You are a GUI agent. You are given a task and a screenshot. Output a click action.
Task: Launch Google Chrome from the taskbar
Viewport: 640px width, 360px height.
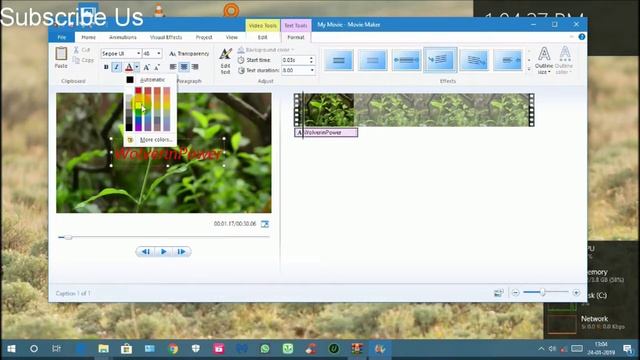173,349
